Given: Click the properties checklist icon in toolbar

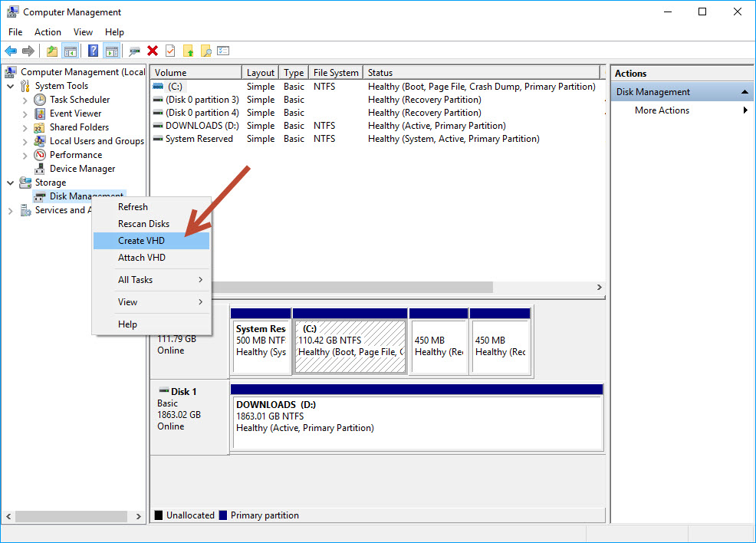Looking at the screenshot, I should pyautogui.click(x=224, y=51).
